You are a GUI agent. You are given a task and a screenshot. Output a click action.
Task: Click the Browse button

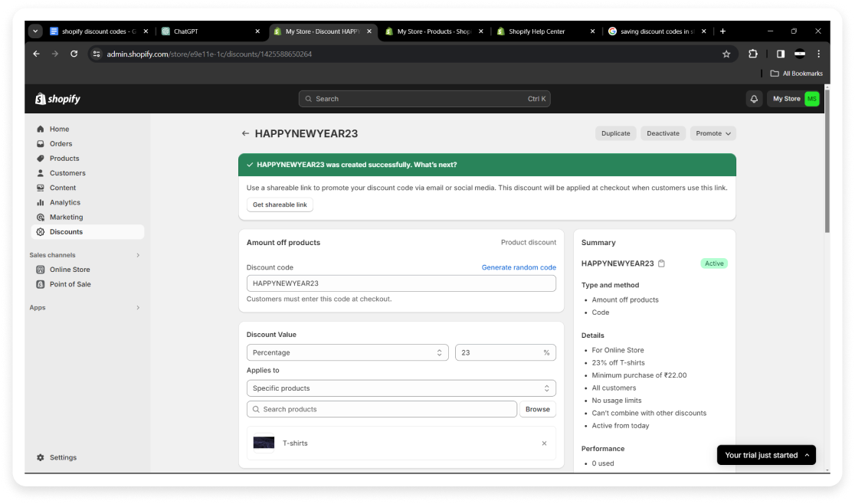click(x=538, y=409)
